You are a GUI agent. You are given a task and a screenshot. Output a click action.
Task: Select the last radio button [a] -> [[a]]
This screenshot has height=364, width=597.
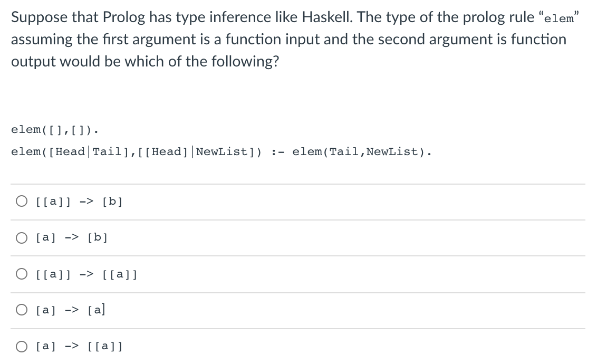pos(22,347)
